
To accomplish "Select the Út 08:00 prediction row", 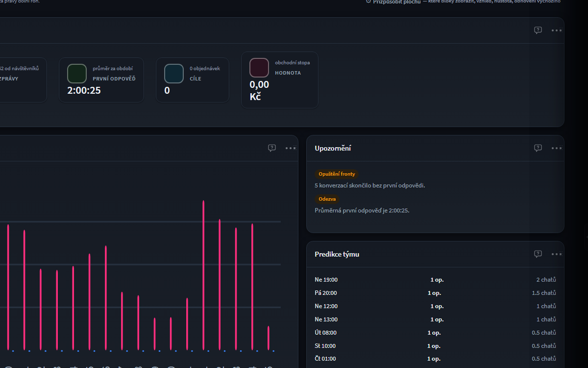I will pos(435,333).
